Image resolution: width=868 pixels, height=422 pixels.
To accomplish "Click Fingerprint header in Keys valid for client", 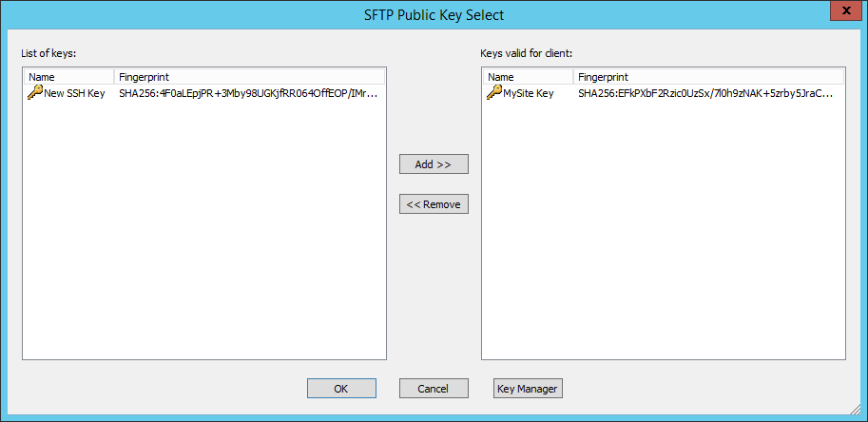I will [x=707, y=76].
